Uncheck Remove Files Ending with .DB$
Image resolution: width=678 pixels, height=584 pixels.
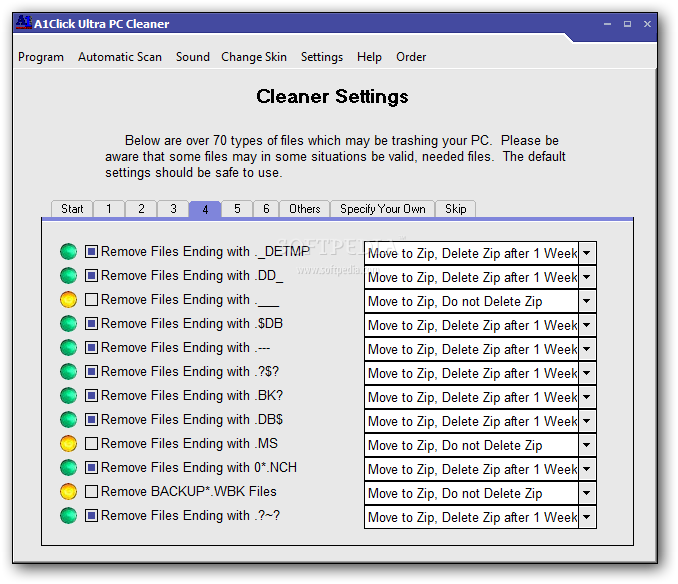(x=91, y=419)
